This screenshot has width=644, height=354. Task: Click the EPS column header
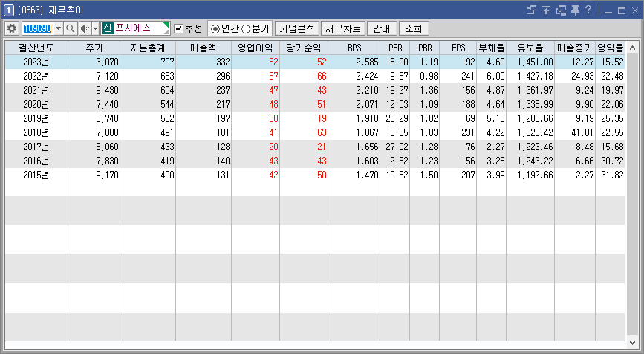click(x=458, y=48)
